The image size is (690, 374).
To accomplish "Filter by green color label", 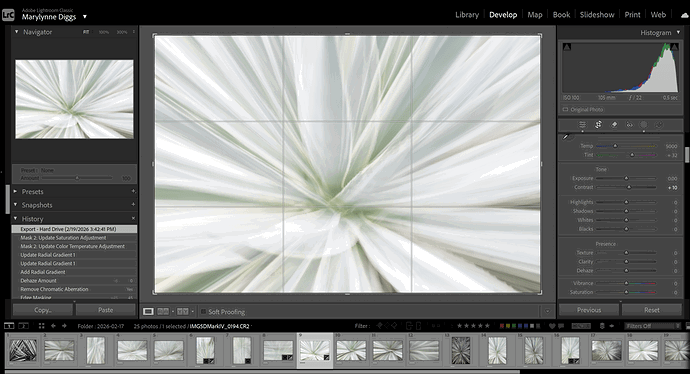I will [514, 326].
